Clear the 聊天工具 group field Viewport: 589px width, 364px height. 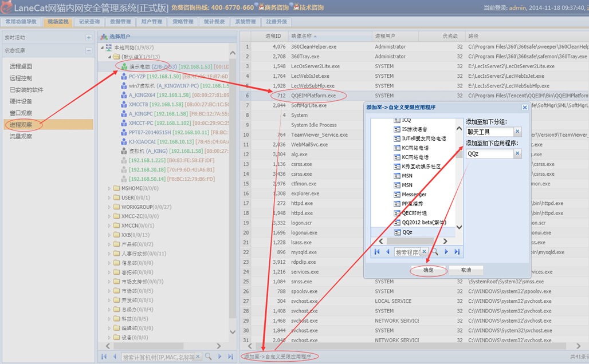click(x=517, y=132)
